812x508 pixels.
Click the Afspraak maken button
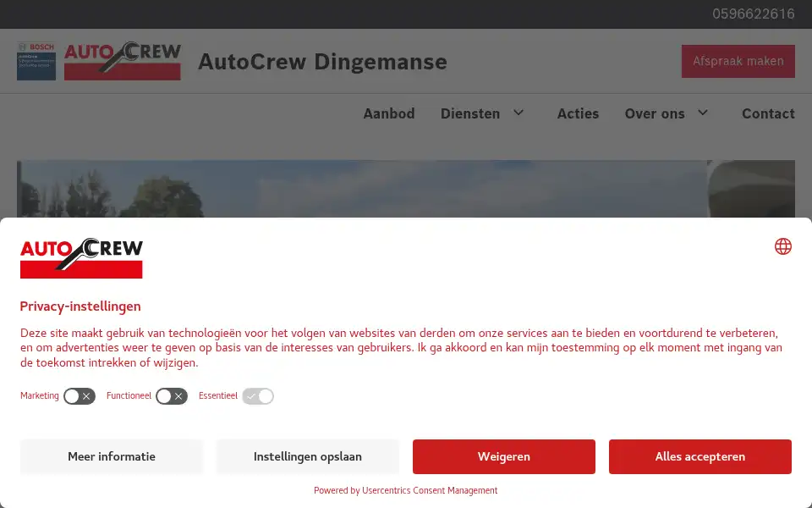click(738, 61)
